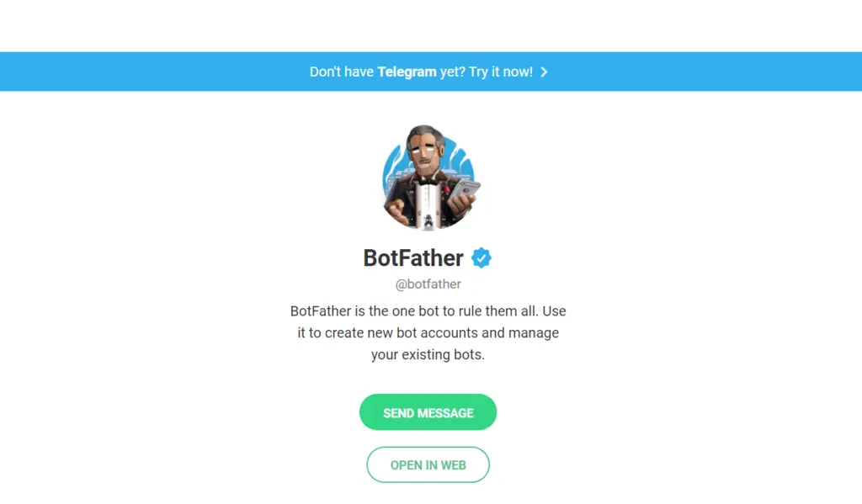The image size is (862, 504).
Task: Click the outlined OPEN IN WEB label
Action: [428, 464]
